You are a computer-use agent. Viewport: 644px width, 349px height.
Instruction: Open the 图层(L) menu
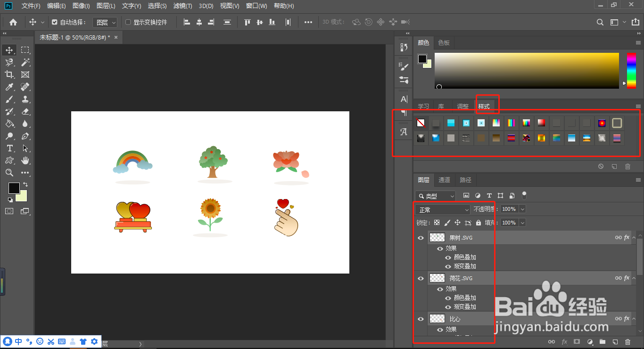pos(106,6)
